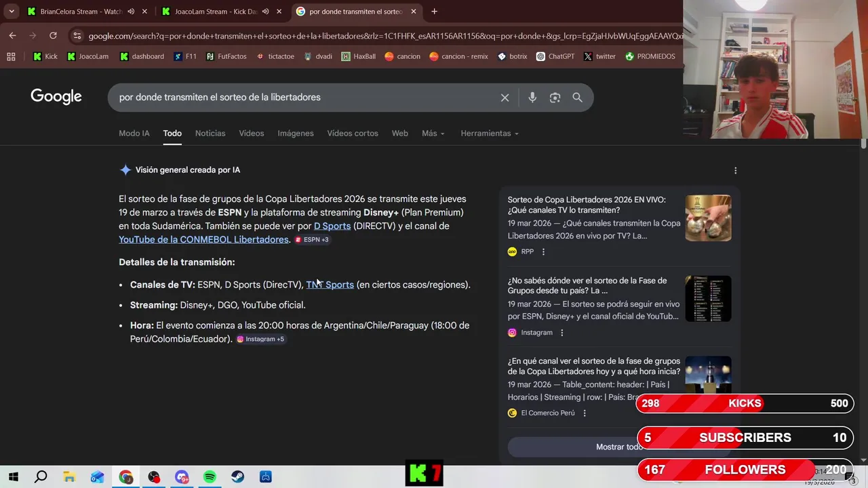Viewport: 868px width, 488px height.
Task: Expand the Herramientas tools dropdown
Action: pyautogui.click(x=490, y=134)
